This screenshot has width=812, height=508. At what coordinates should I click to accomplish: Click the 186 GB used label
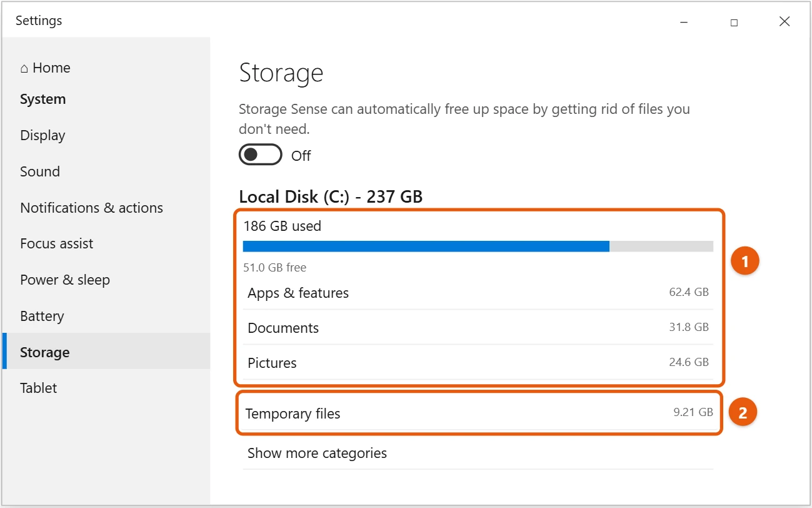point(283,226)
